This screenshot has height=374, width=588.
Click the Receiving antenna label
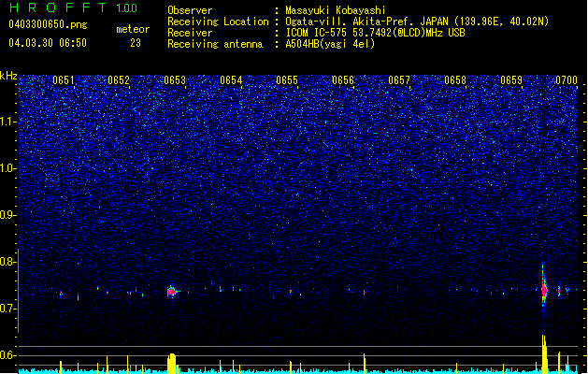pos(215,44)
